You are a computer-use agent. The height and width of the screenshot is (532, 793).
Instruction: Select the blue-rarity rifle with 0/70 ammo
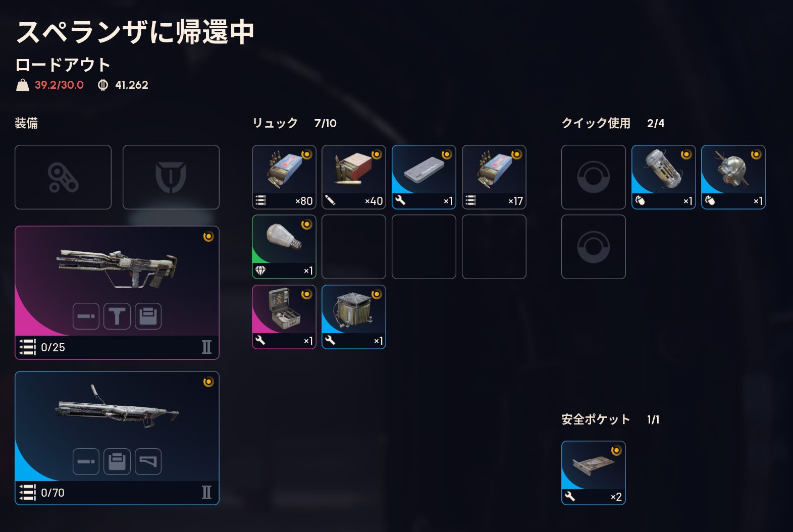click(x=117, y=438)
